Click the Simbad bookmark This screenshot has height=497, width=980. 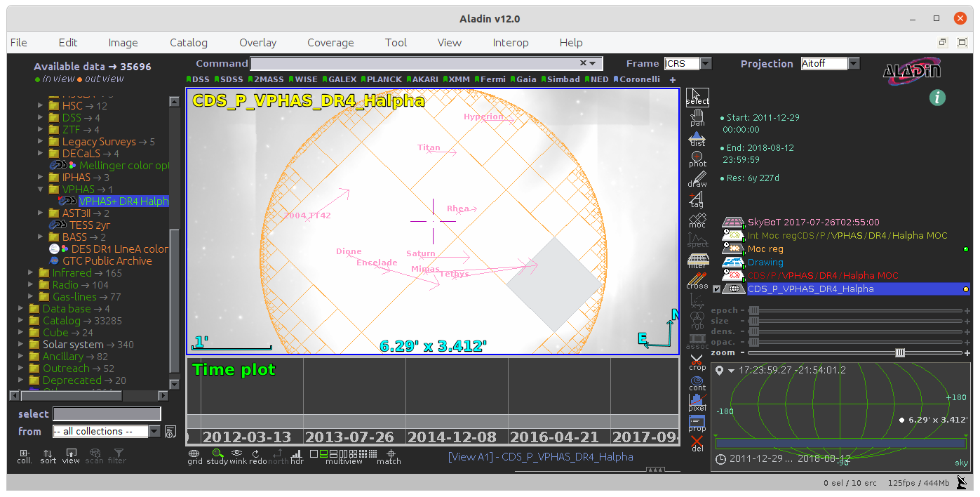(x=561, y=79)
